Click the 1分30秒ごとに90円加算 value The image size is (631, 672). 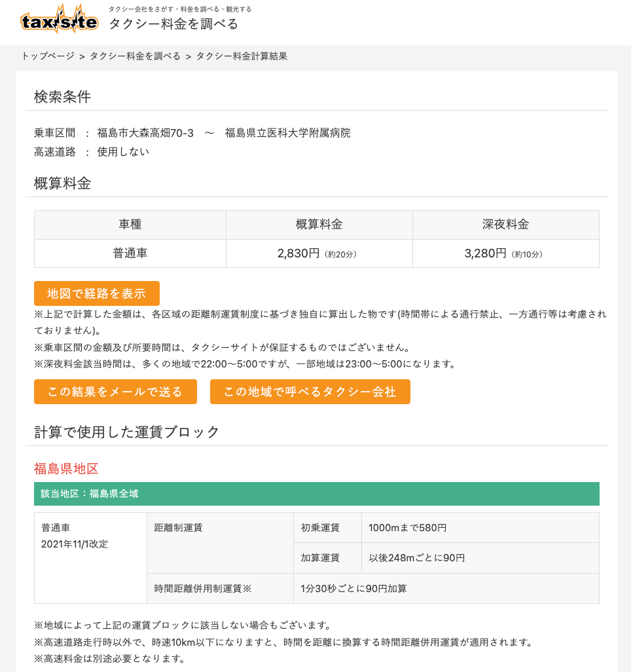pos(354,589)
